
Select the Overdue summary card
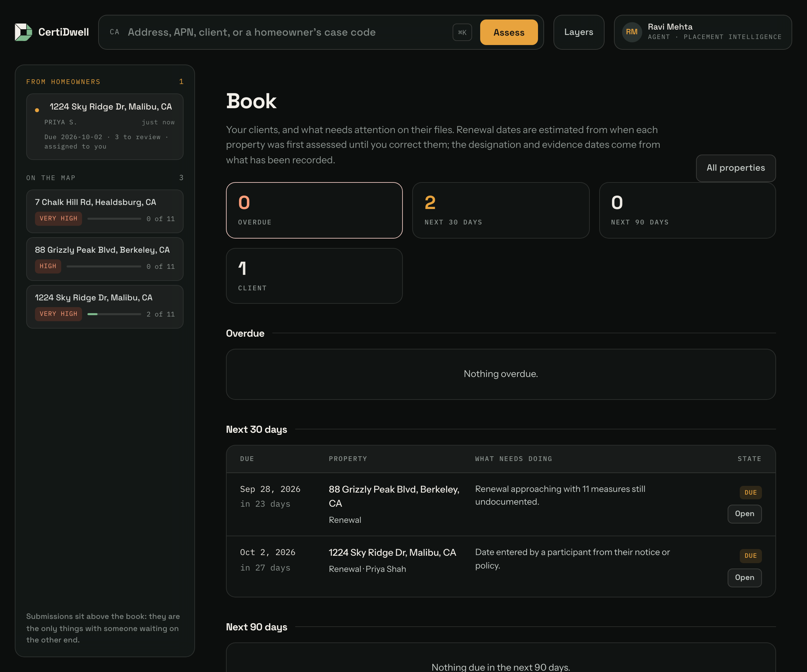pyautogui.click(x=314, y=210)
